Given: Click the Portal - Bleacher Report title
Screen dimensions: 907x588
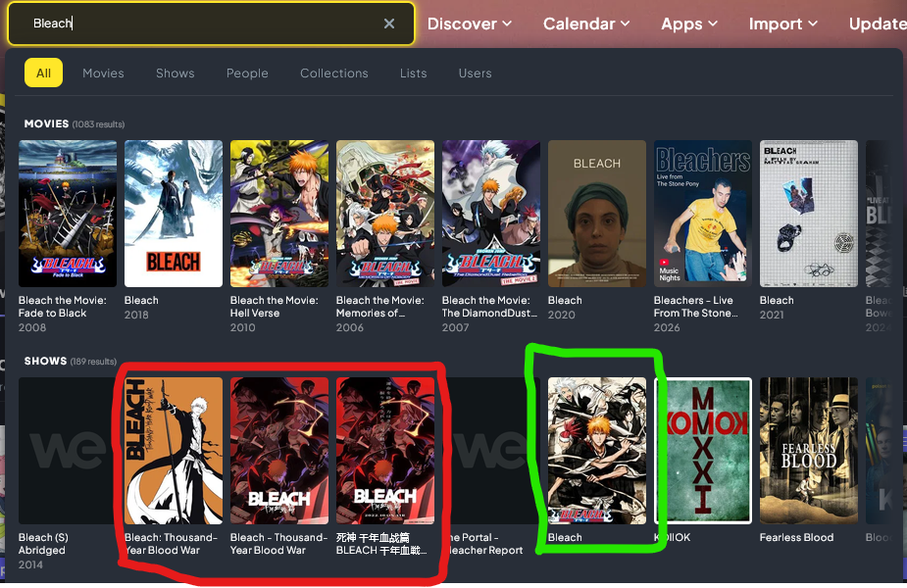Looking at the screenshot, I should 484,544.
